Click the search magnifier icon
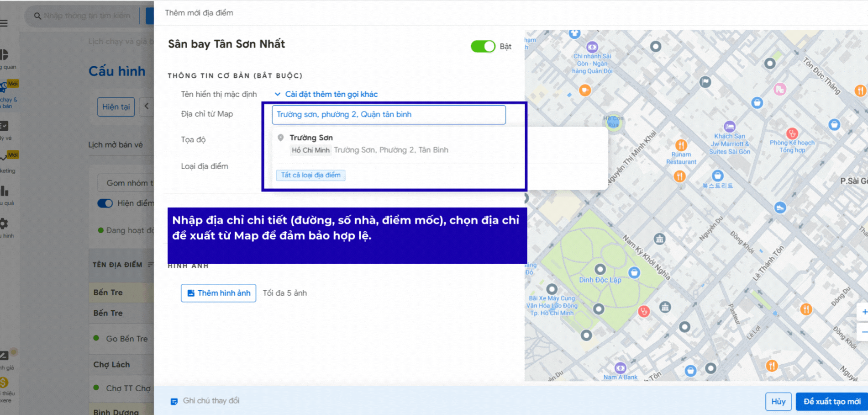This screenshot has width=868, height=415. click(x=37, y=16)
